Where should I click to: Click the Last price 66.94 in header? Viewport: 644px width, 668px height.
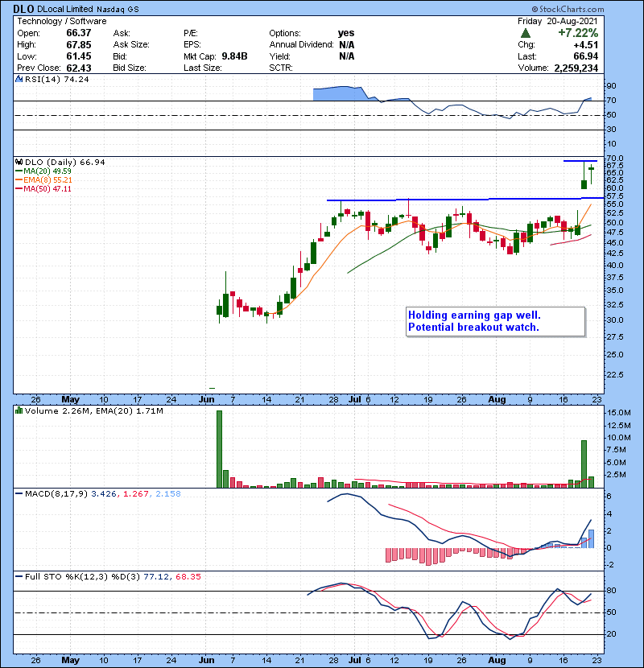(x=585, y=56)
